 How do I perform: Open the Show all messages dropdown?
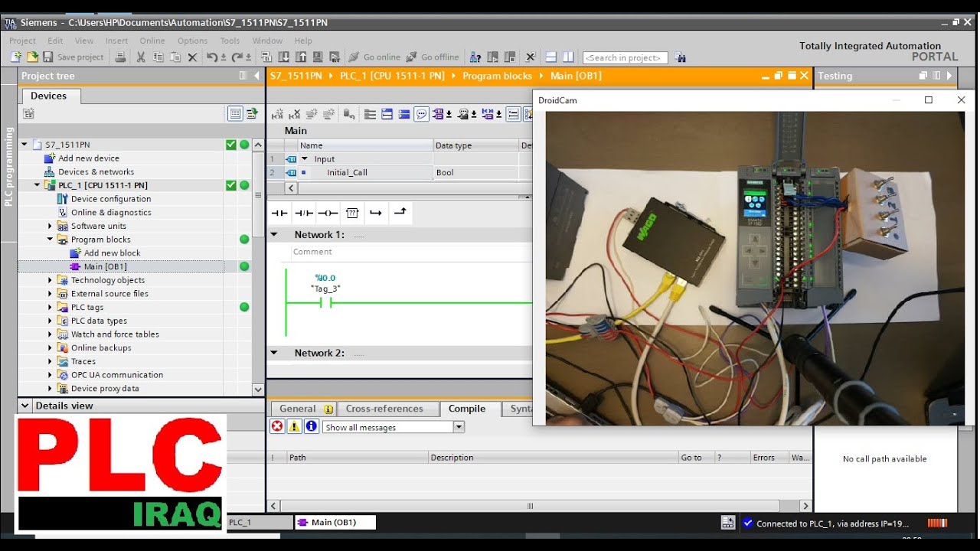pyautogui.click(x=459, y=427)
